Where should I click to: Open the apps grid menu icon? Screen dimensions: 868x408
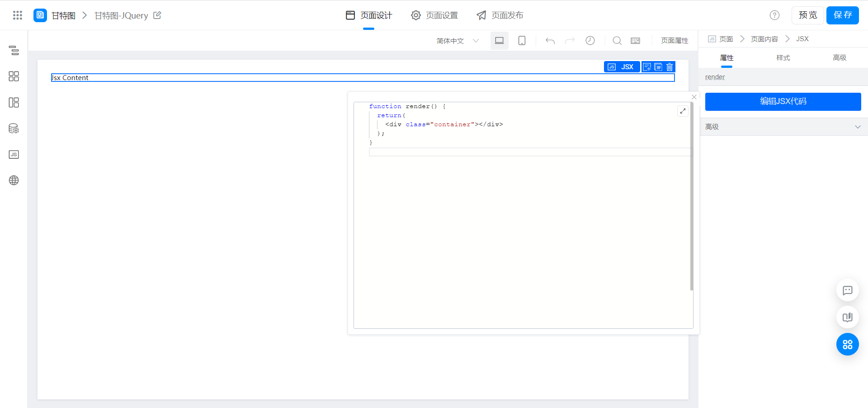(18, 15)
